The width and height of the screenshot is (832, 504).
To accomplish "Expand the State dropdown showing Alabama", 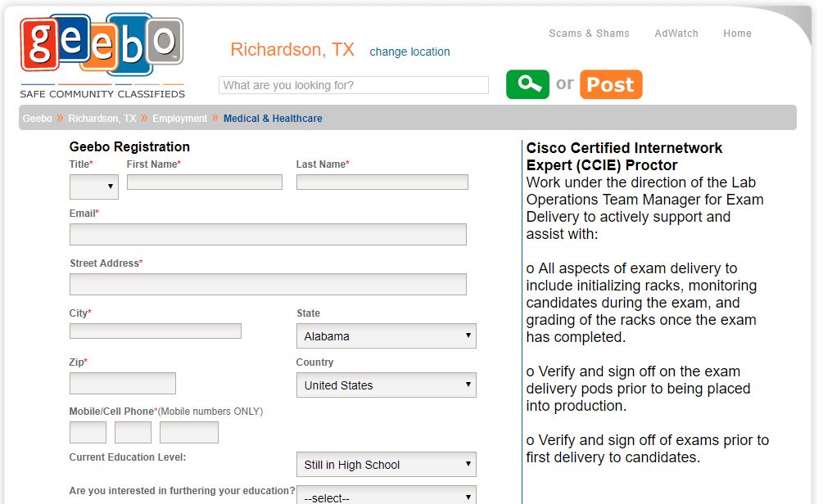I will (387, 336).
